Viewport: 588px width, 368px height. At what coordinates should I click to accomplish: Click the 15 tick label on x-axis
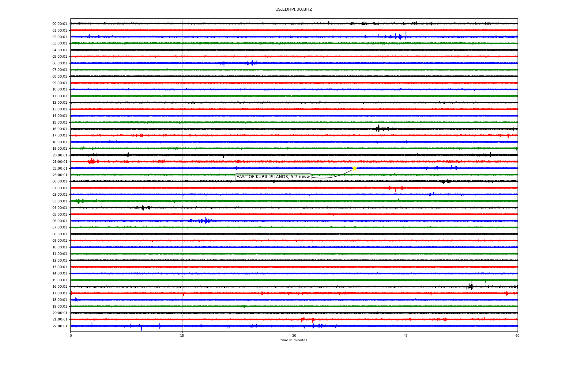coord(182,335)
